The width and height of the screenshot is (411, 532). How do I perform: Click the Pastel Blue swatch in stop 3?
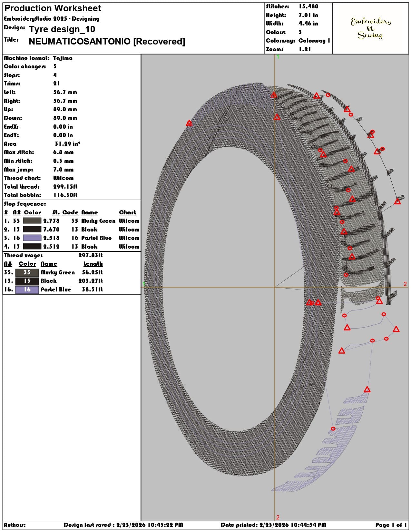click(x=32, y=238)
